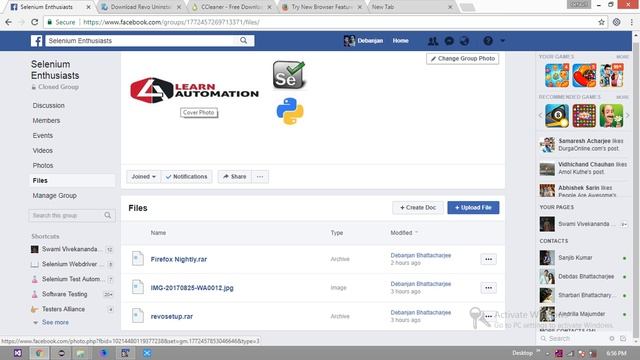The height and width of the screenshot is (360, 640).
Task: Open the Firefox Nightly.rar file link
Action: pyautogui.click(x=179, y=259)
